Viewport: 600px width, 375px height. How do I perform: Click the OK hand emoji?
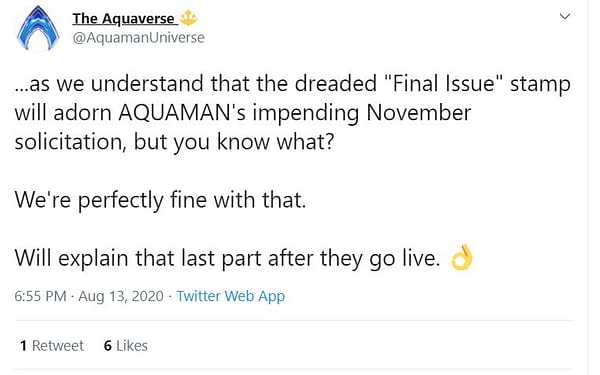[x=462, y=257]
